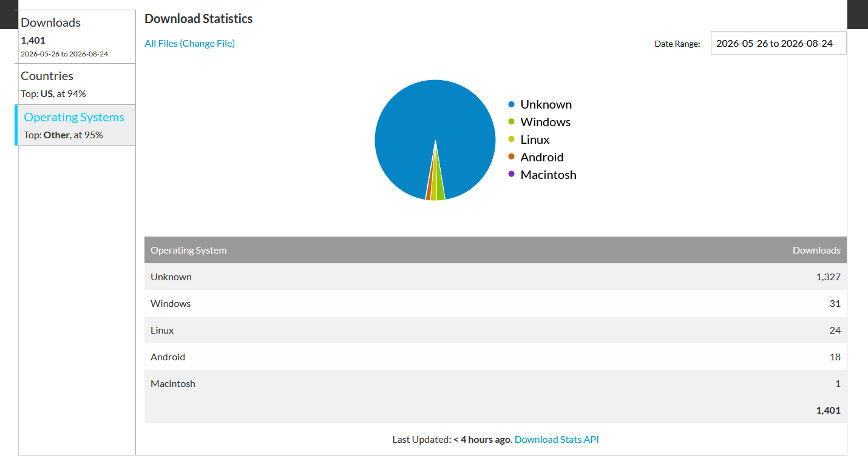Click the Linux legend color dot
The height and width of the screenshot is (461, 868).
point(512,140)
